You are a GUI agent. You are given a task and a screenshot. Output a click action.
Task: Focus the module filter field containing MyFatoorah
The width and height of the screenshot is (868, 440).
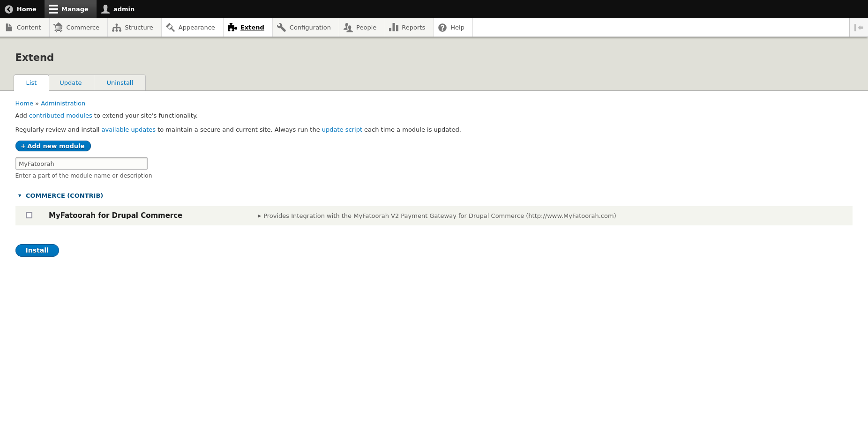[x=82, y=164]
